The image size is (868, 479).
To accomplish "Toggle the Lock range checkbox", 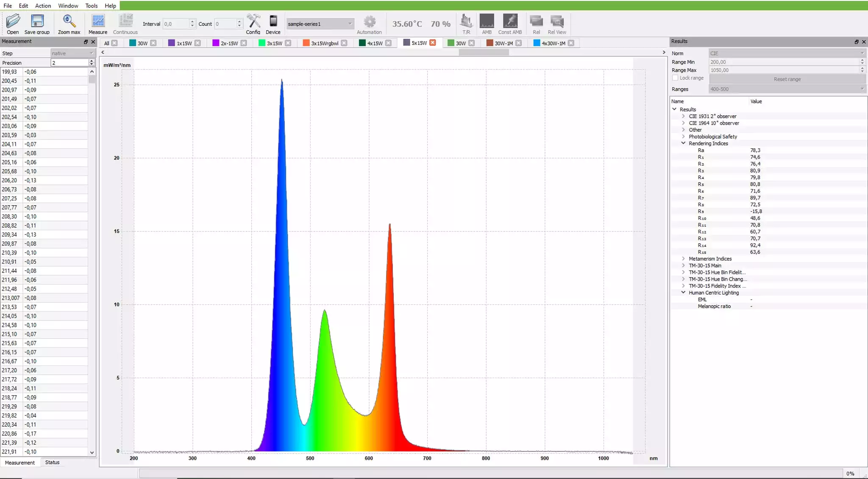I will coord(675,78).
